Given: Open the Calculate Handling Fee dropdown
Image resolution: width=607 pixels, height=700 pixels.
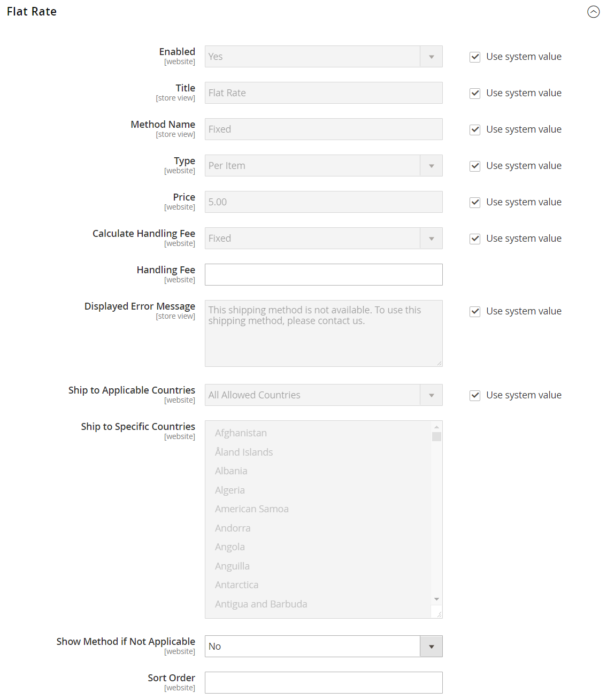Looking at the screenshot, I should point(431,238).
